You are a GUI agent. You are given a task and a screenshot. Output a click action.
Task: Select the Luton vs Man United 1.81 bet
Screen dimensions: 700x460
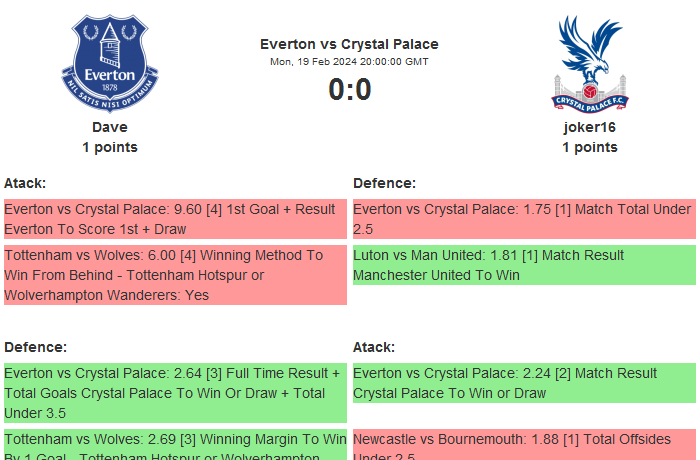[523, 265]
